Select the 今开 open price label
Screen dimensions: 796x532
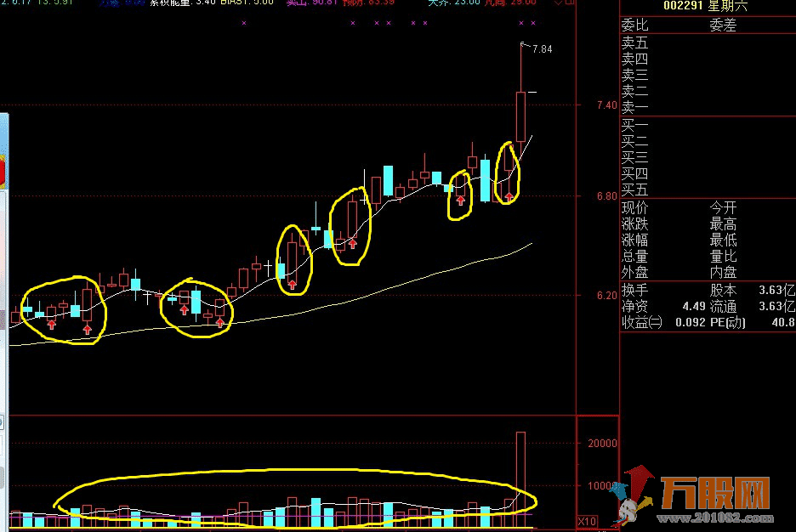723,207
